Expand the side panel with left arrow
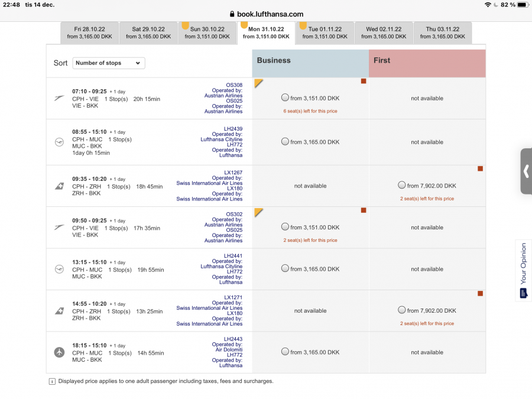The image size is (532, 399). 525,171
